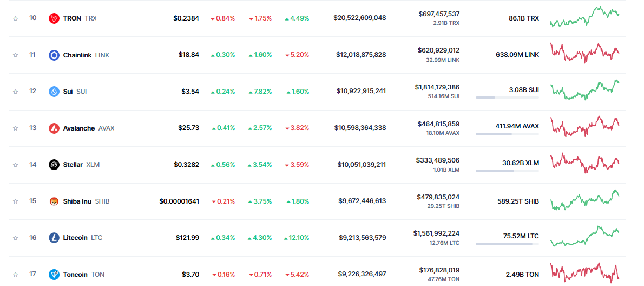The width and height of the screenshot is (644, 286).
Task: Click Stellar's circulating supply progress bar
Action: [x=507, y=171]
